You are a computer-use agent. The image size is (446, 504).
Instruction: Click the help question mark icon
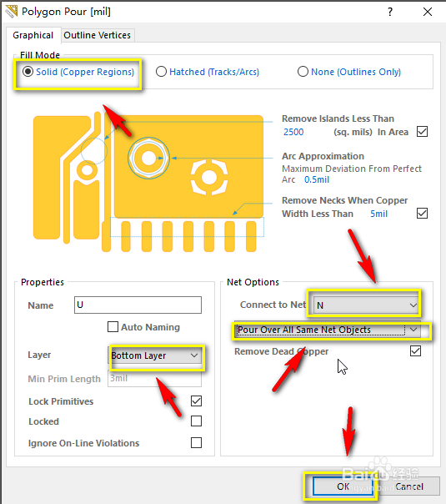[390, 12]
